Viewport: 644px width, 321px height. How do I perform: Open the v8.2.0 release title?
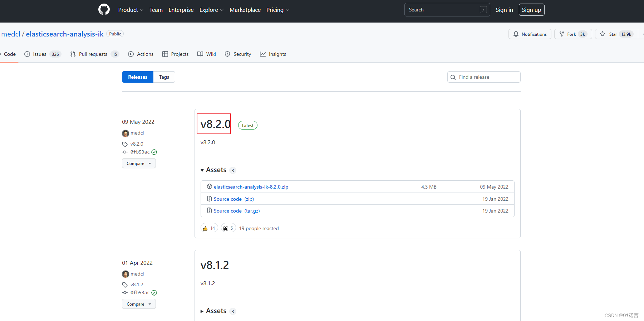(x=215, y=124)
